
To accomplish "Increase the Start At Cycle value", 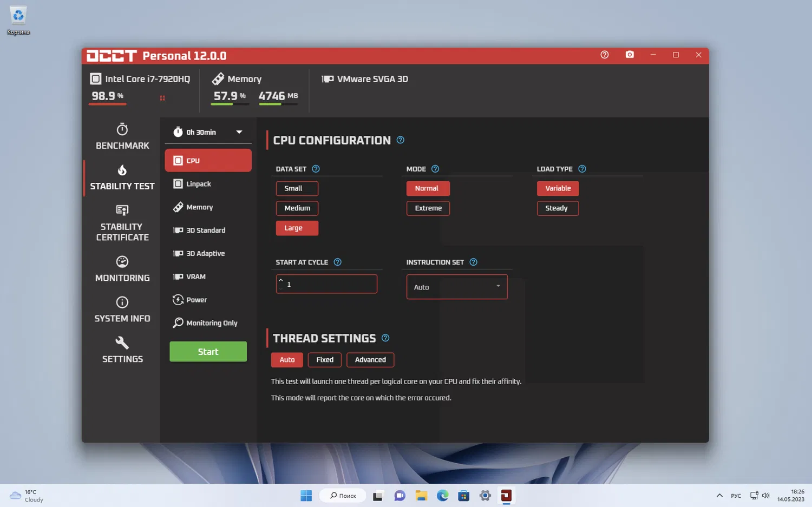I will point(281,280).
